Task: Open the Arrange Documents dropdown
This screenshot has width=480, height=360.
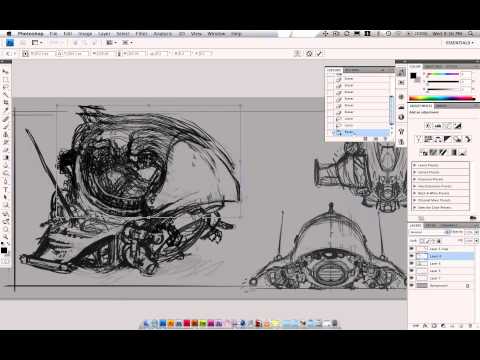Action: pyautogui.click(x=111, y=43)
